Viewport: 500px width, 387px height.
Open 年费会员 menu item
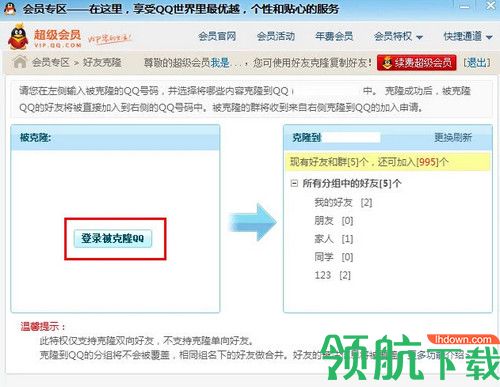point(334,36)
